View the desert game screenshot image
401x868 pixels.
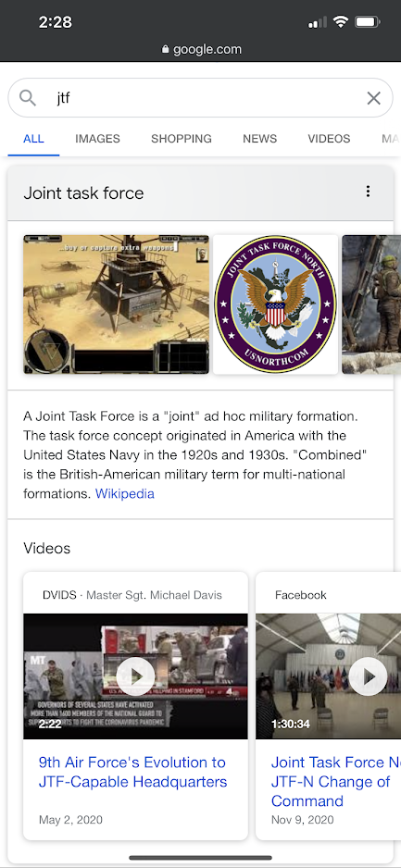[x=117, y=304]
